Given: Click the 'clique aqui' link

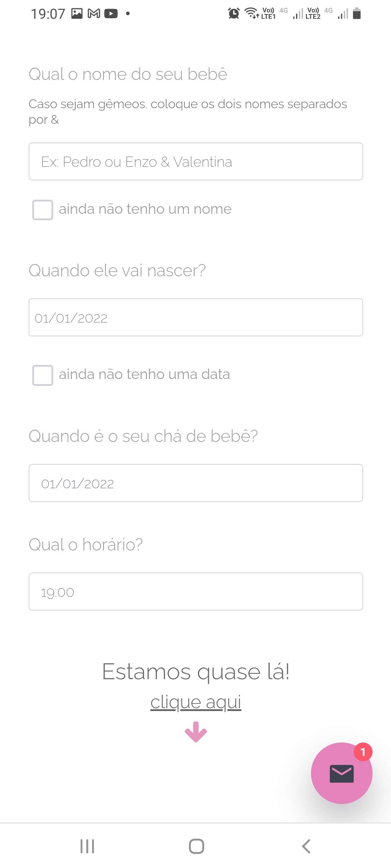Looking at the screenshot, I should pos(196,702).
